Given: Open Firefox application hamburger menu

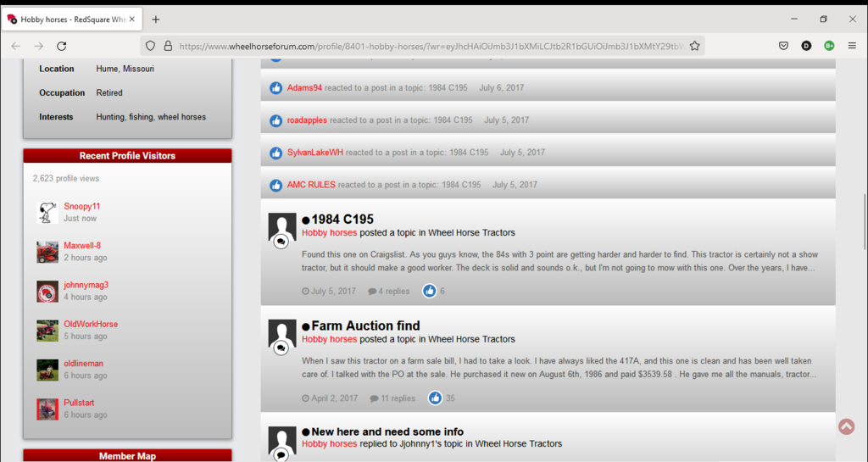Looking at the screenshot, I should click(851, 46).
